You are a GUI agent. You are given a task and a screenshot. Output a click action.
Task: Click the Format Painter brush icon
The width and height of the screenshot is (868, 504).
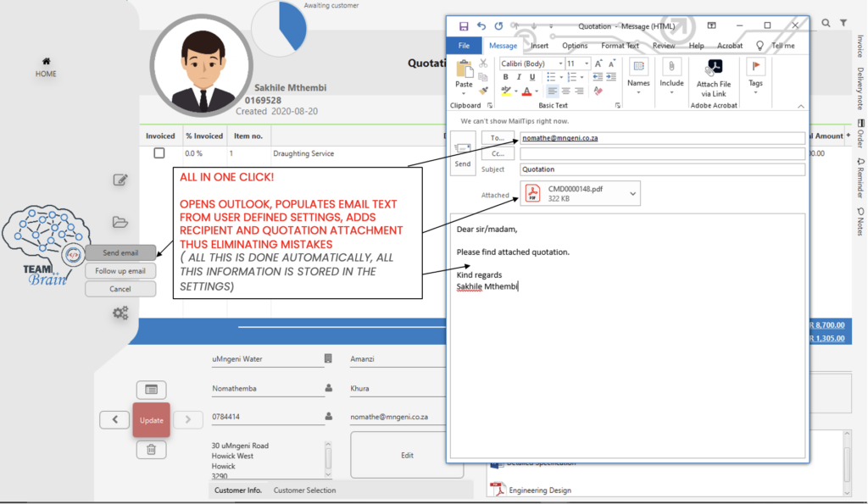coord(483,90)
